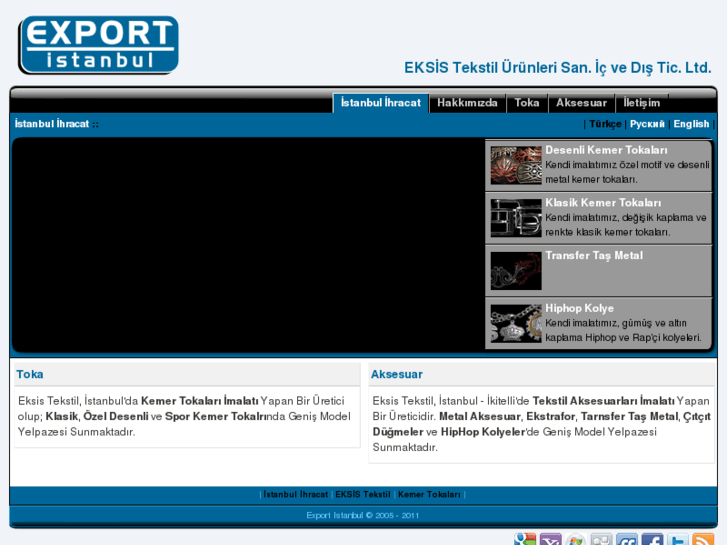Screen dimensions: 727x545
Task: Click the Transfer Taş Metal title
Action: point(594,256)
